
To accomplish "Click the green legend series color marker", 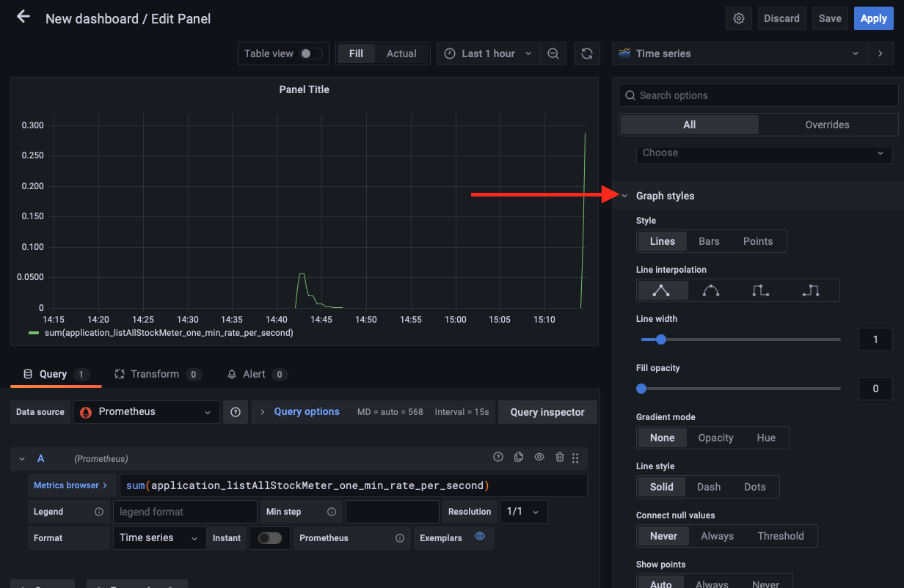I will [x=34, y=333].
